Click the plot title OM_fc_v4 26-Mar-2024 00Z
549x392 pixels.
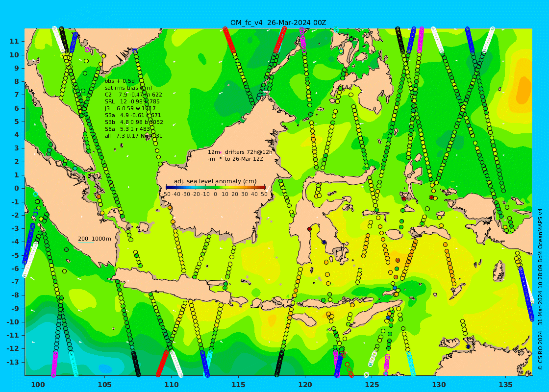click(x=278, y=23)
